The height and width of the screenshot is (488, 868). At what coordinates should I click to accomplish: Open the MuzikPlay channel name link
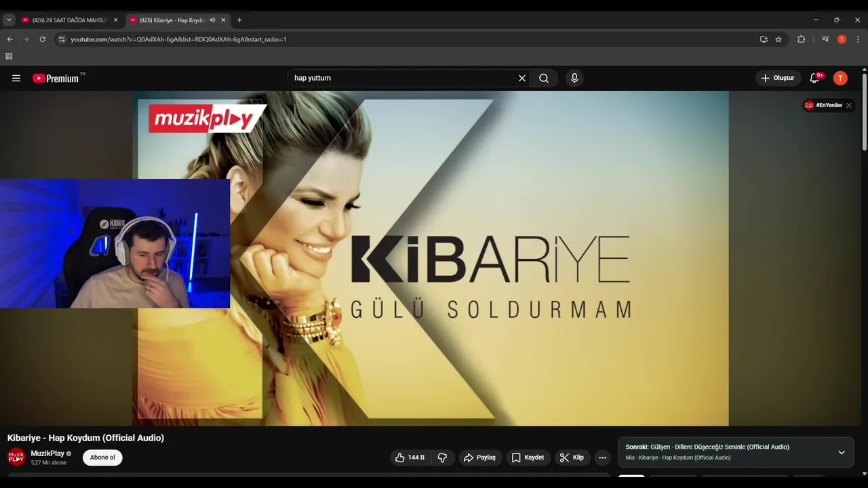pyautogui.click(x=47, y=453)
